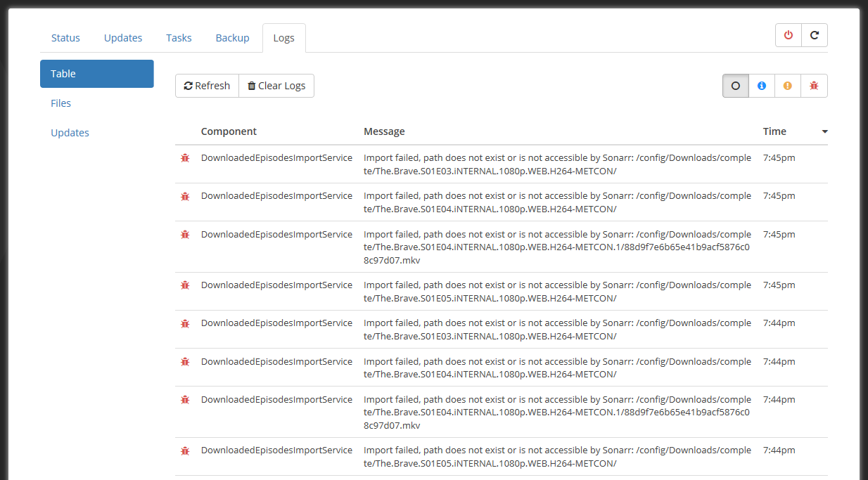Click the refresh arrows icon in the Refresh button
The height and width of the screenshot is (480, 868).
point(188,85)
